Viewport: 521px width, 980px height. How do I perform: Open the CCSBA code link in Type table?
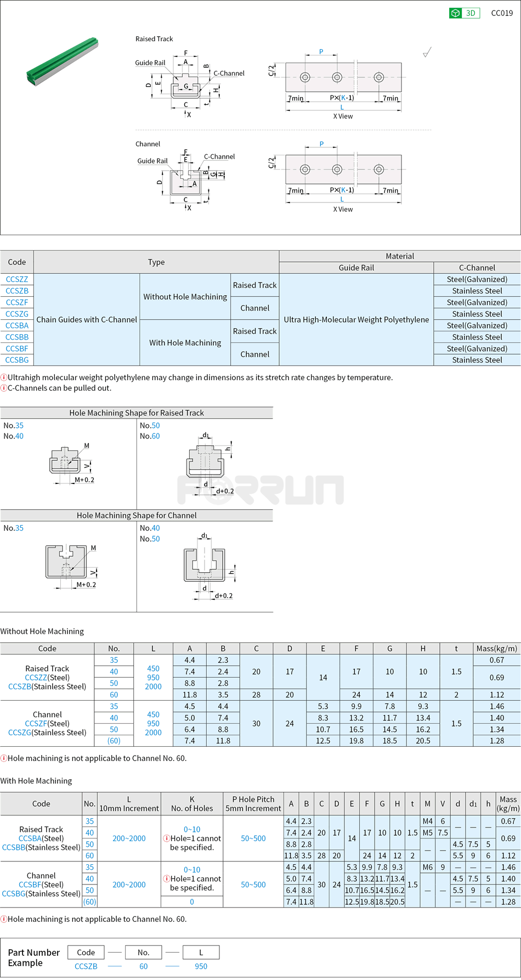[17, 325]
